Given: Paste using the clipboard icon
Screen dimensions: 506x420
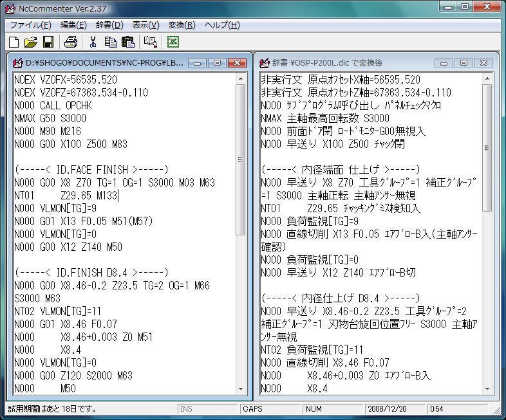Looking at the screenshot, I should point(128,42).
